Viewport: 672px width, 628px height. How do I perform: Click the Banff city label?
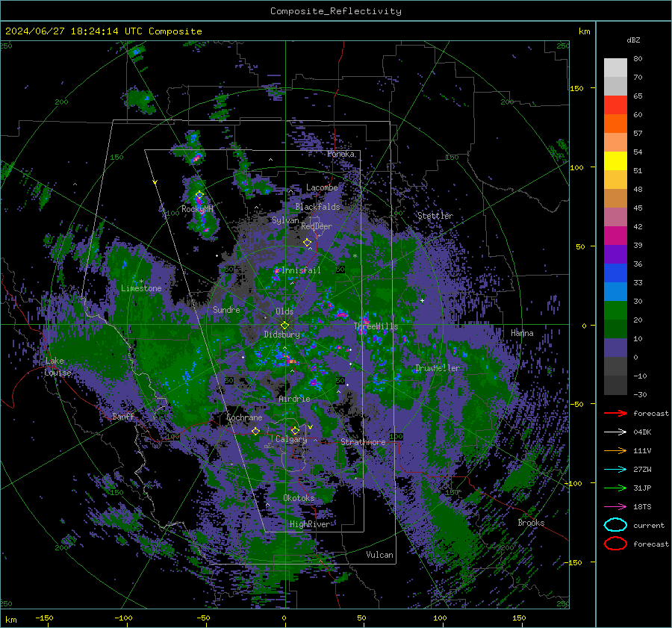pos(123,416)
